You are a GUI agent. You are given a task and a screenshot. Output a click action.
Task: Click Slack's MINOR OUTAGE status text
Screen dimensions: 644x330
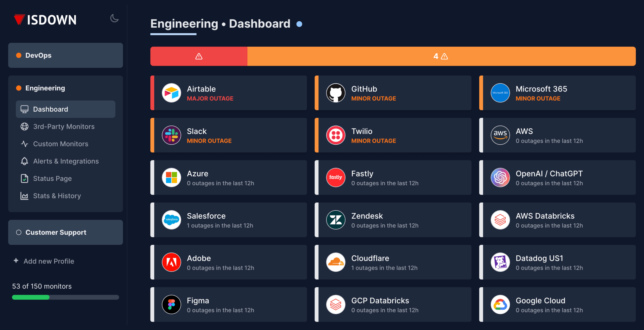[209, 141]
